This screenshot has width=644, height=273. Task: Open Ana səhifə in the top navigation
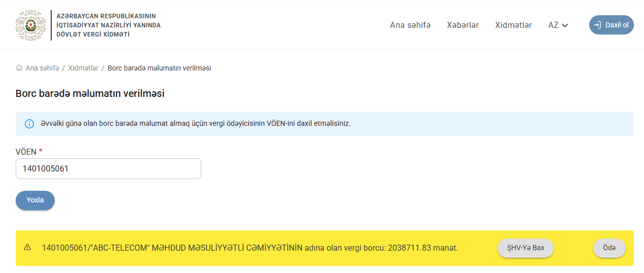(x=410, y=25)
